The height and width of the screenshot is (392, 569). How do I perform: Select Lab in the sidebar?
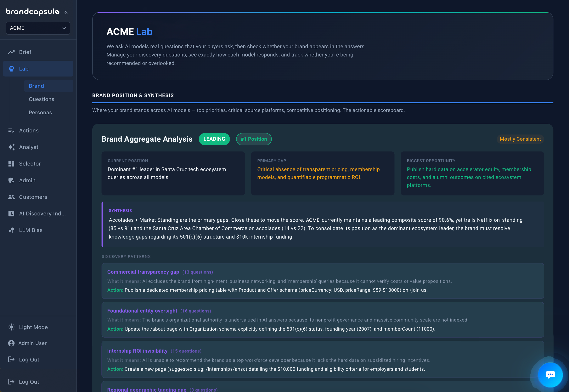tap(38, 69)
